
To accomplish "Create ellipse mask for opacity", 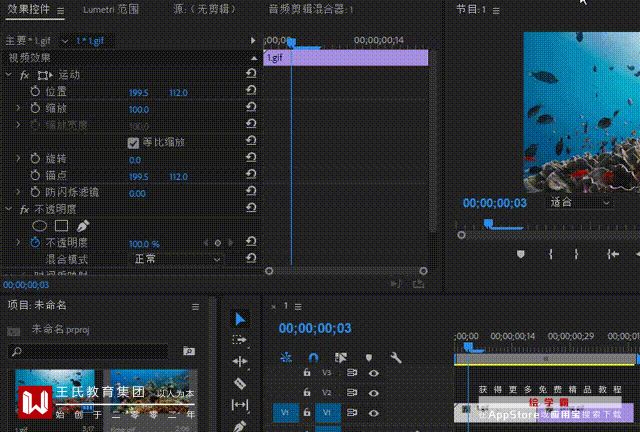I will point(40,225).
